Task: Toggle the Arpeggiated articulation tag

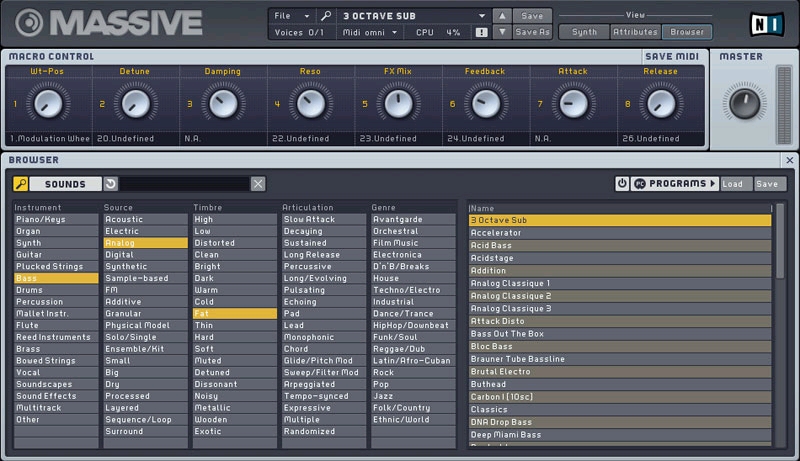Action: pyautogui.click(x=324, y=385)
